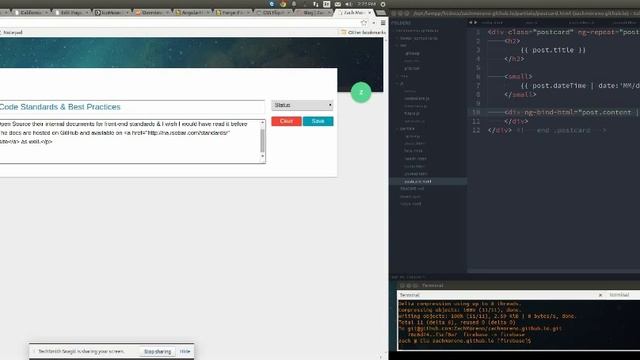The image size is (640, 360).
Task: Close the Terminal tab with its x
Action: coord(600,295)
